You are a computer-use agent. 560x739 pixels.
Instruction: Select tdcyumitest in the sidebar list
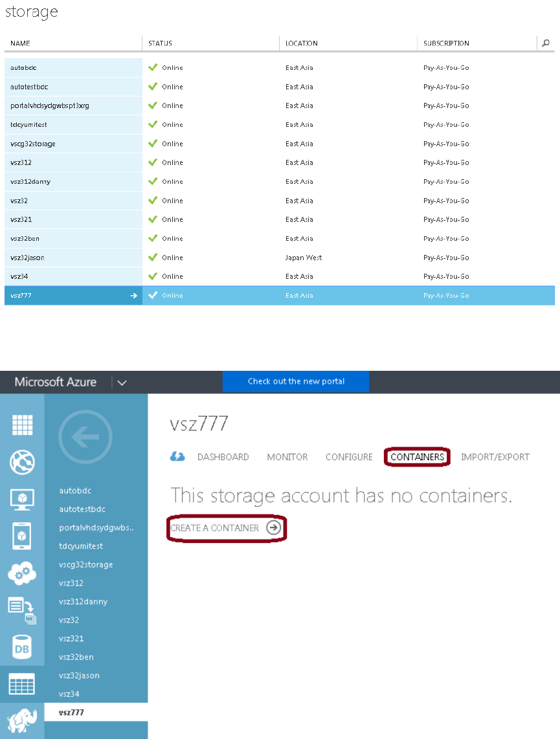click(x=81, y=546)
